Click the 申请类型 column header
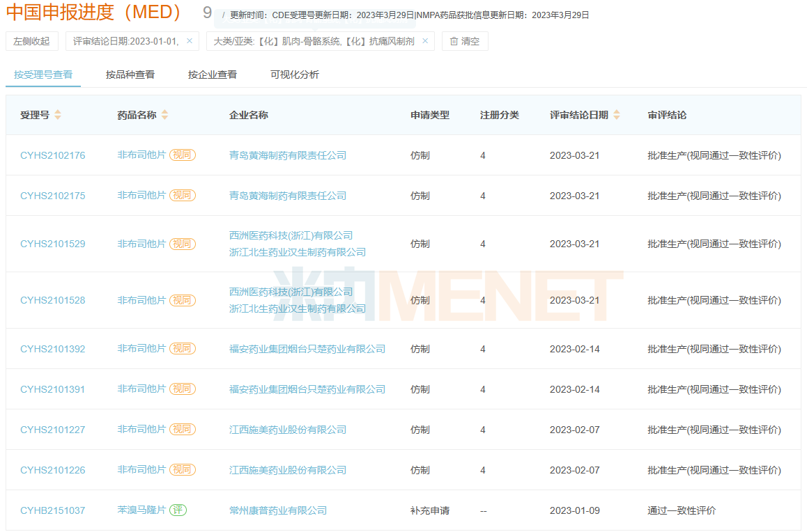The height and width of the screenshot is (532, 807). [x=430, y=115]
